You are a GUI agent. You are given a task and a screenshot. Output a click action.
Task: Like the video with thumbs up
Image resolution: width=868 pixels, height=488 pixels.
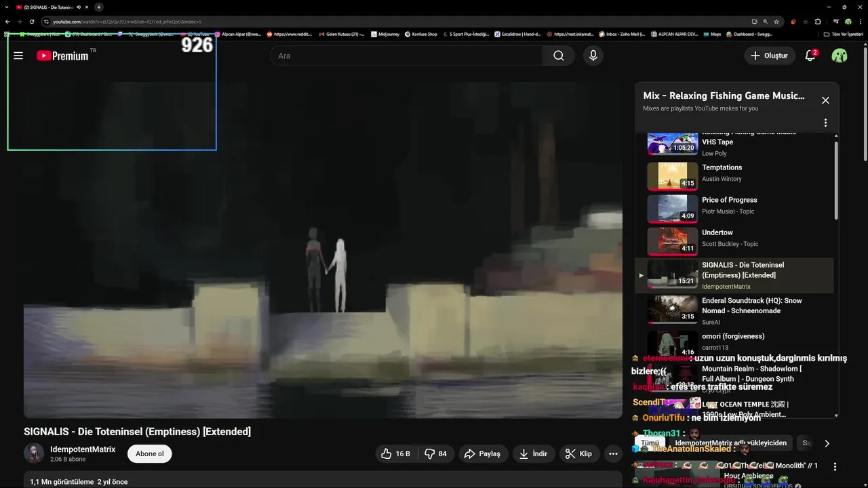click(396, 454)
